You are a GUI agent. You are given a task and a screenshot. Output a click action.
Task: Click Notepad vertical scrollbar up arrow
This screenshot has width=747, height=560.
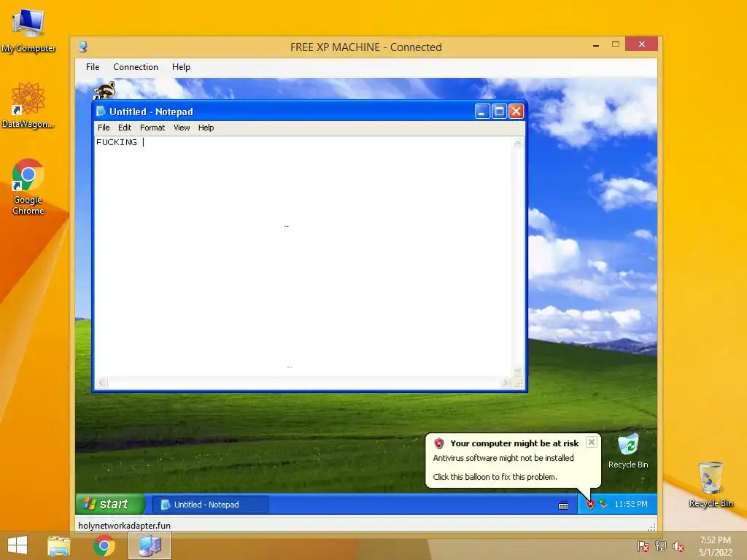coord(518,144)
